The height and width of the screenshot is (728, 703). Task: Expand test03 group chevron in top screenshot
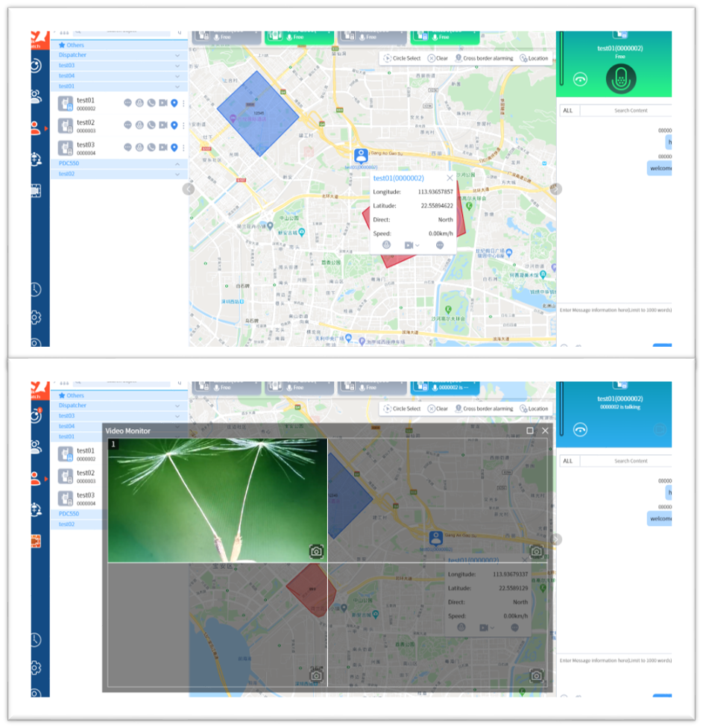pyautogui.click(x=177, y=66)
